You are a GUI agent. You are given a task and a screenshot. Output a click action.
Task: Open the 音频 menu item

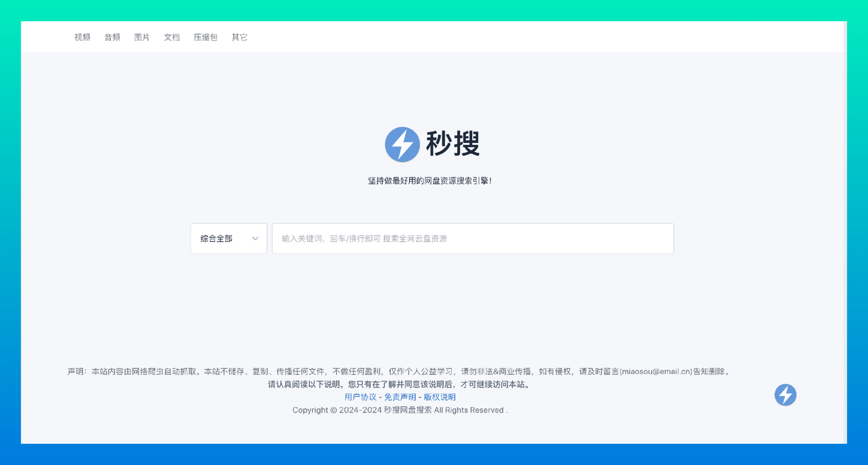pos(113,37)
